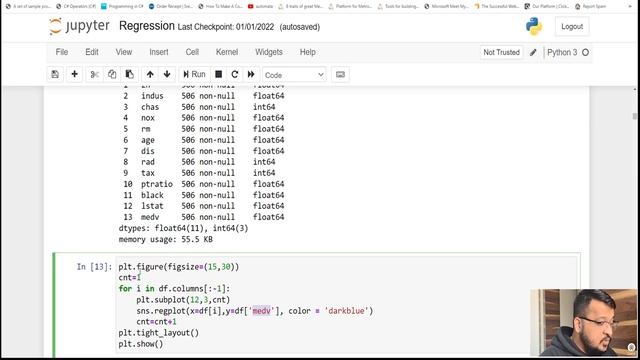
Task: Restart the kernel icon
Action: click(x=234, y=75)
